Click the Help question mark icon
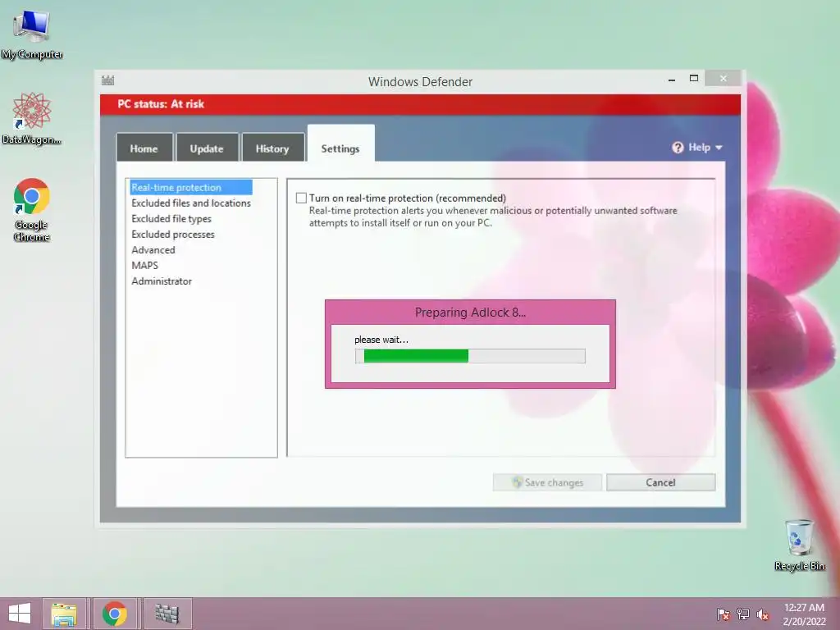The width and height of the screenshot is (840, 630). pyautogui.click(x=678, y=148)
